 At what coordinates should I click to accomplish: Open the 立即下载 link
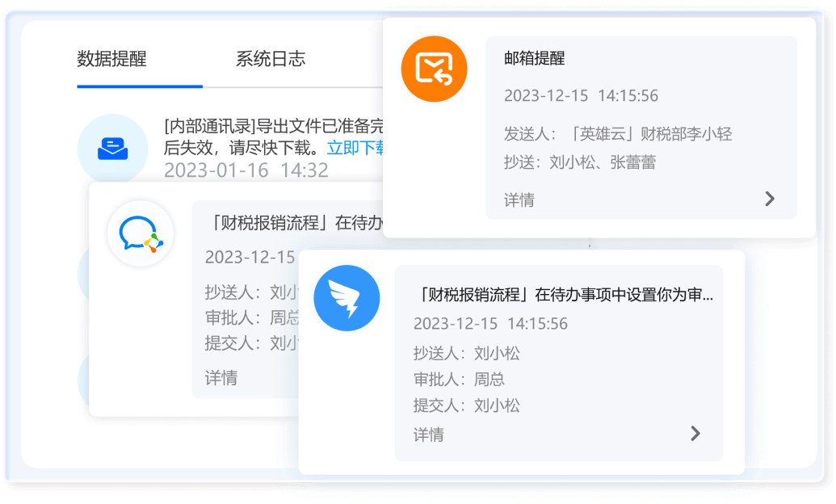click(355, 148)
